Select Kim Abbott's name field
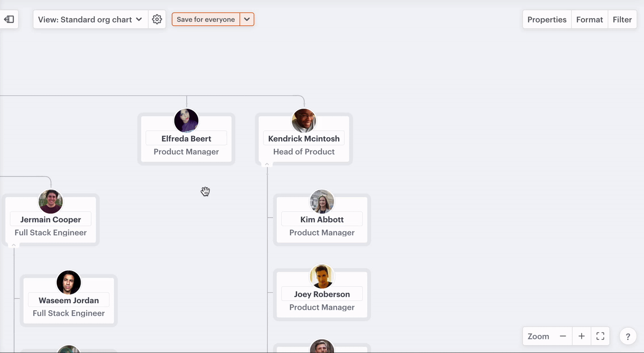644x353 pixels. click(x=322, y=219)
